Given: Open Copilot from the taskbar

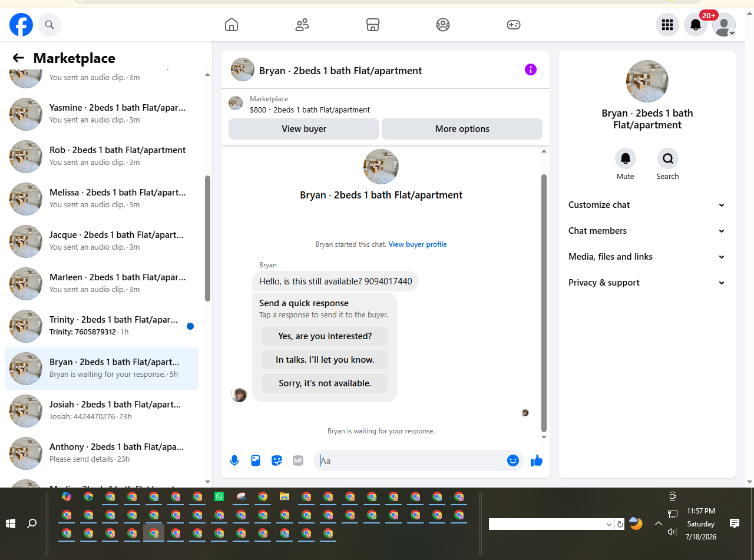Looking at the screenshot, I should click(x=67, y=497).
